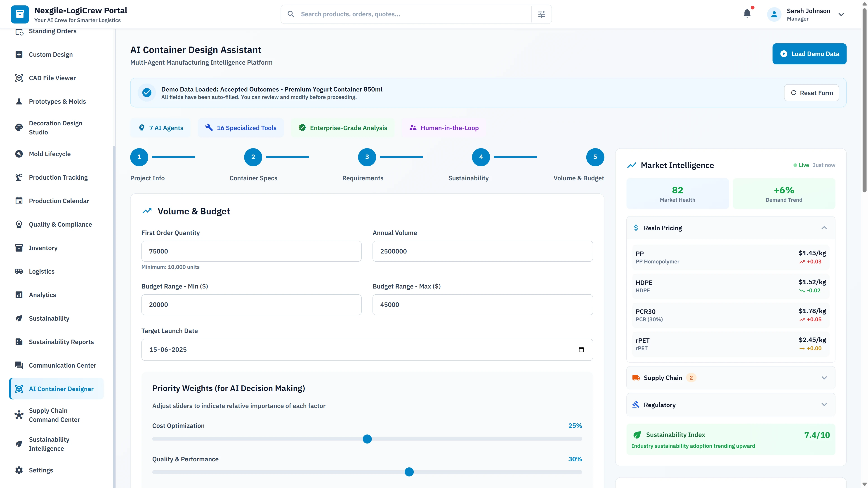Expand the Regulatory section
Screen dimensions: 868x488
click(x=824, y=404)
